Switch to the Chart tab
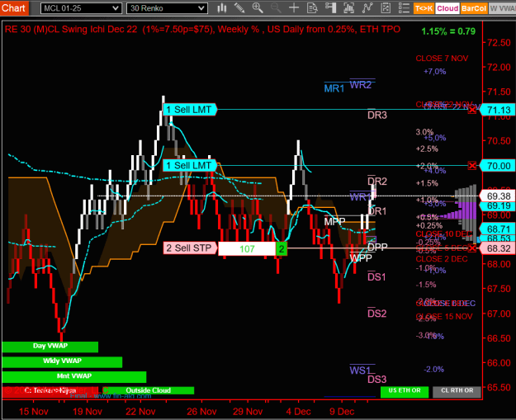The height and width of the screenshot is (420, 516). (14, 7)
